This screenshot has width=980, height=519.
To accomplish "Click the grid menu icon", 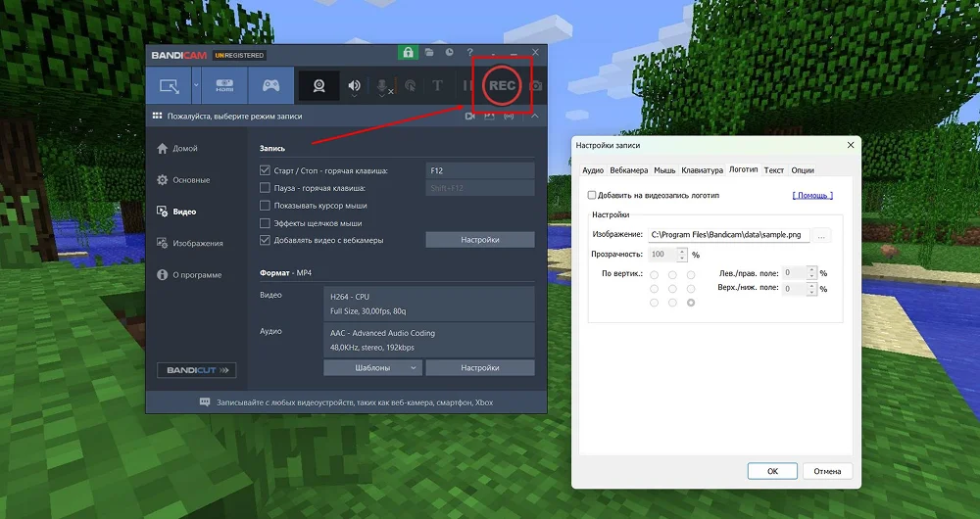I will point(158,117).
